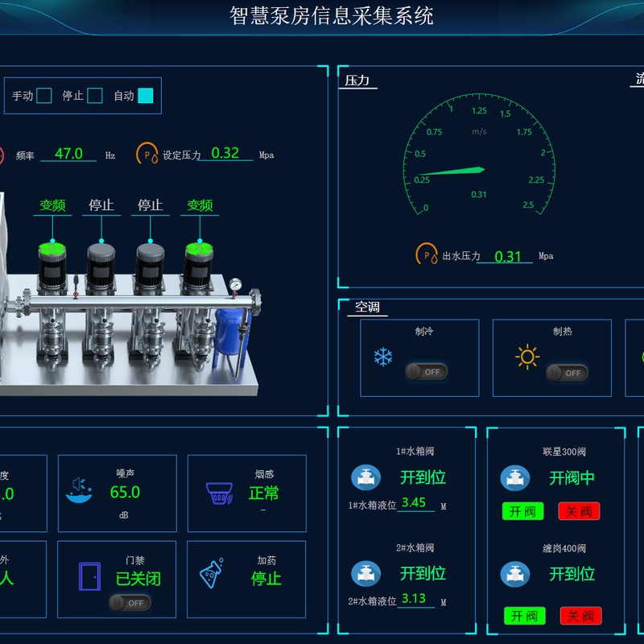Toggle the 门禁 door access OFF switch
This screenshot has height=644, width=644.
click(x=130, y=602)
